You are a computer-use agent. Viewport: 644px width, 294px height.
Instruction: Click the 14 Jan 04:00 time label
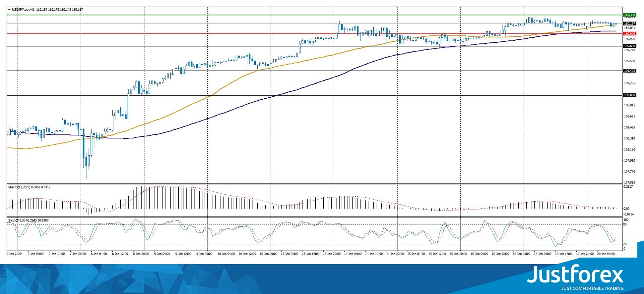[x=353, y=254]
